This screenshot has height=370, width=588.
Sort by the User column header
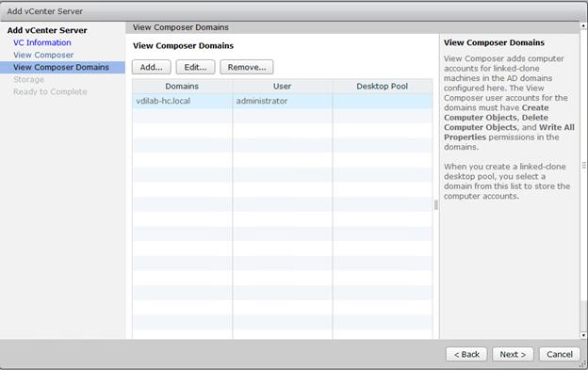(x=282, y=86)
